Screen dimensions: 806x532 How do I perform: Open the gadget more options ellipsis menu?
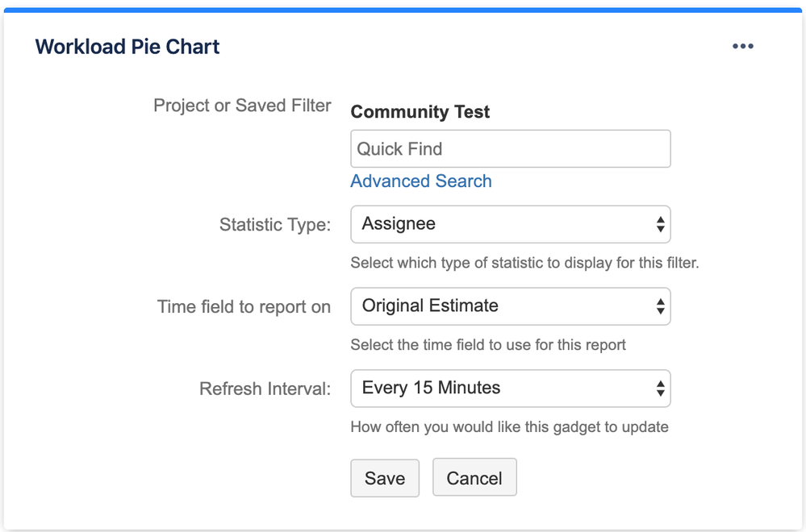tap(742, 47)
